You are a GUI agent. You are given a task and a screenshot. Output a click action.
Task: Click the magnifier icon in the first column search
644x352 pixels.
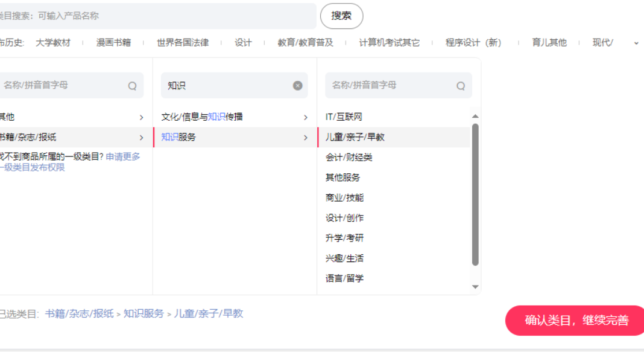pos(132,86)
